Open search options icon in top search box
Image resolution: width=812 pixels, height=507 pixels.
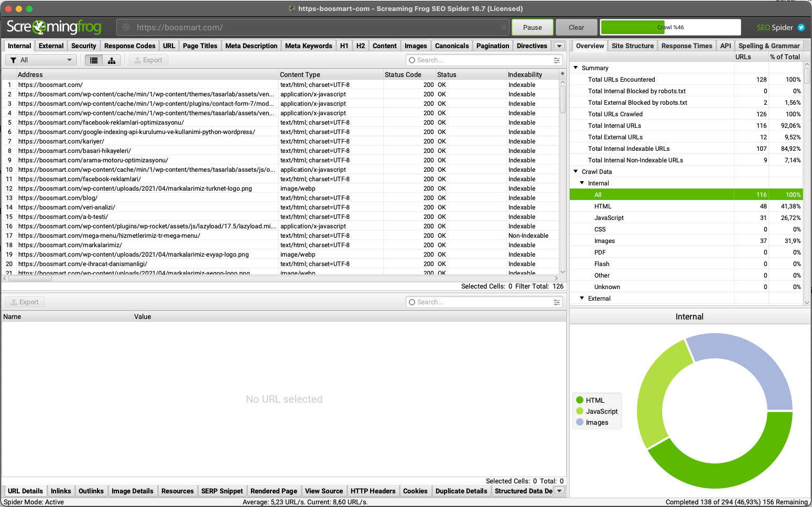(x=557, y=60)
